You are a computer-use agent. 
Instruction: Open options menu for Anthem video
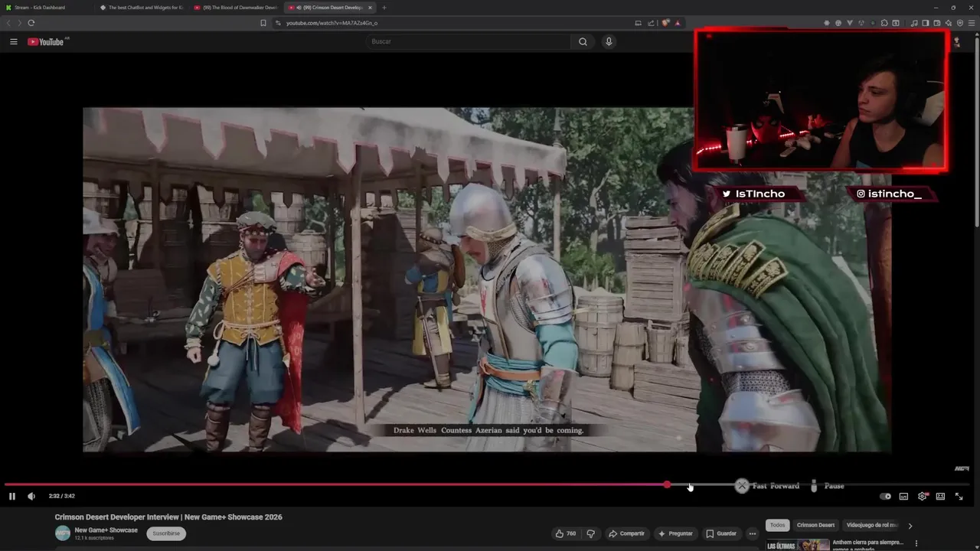(x=916, y=544)
